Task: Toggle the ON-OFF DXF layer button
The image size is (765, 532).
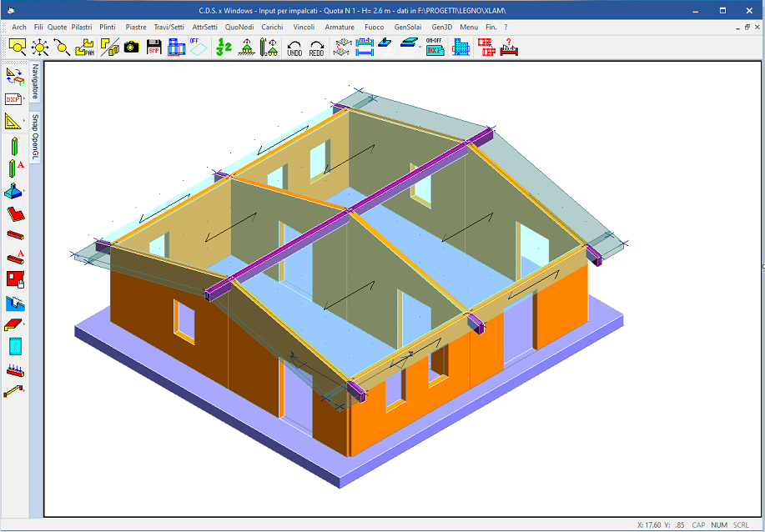Action: point(435,47)
